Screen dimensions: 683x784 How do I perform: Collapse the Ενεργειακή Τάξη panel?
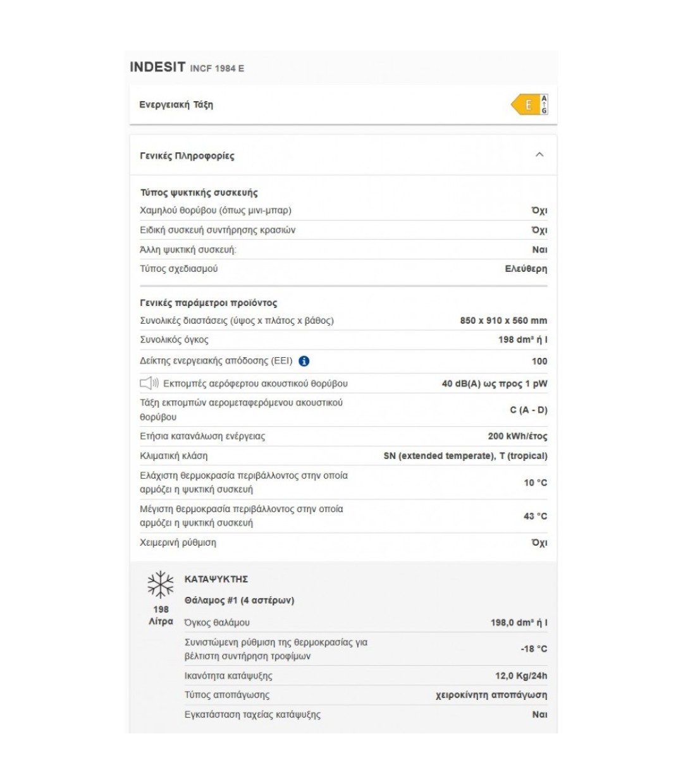[177, 104]
